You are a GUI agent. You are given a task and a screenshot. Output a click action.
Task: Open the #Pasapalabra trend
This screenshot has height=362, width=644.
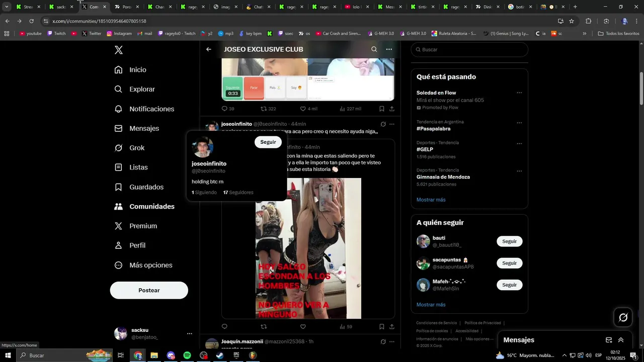[x=433, y=129]
